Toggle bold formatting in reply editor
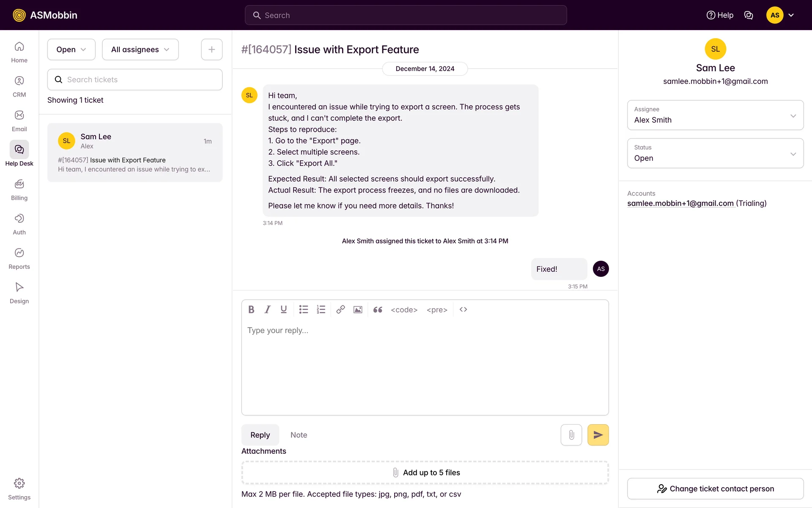 pyautogui.click(x=251, y=309)
